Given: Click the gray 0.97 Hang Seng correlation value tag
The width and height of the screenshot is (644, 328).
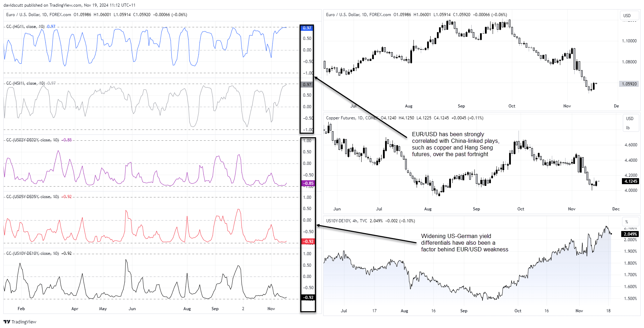Looking at the screenshot, I should (x=307, y=85).
